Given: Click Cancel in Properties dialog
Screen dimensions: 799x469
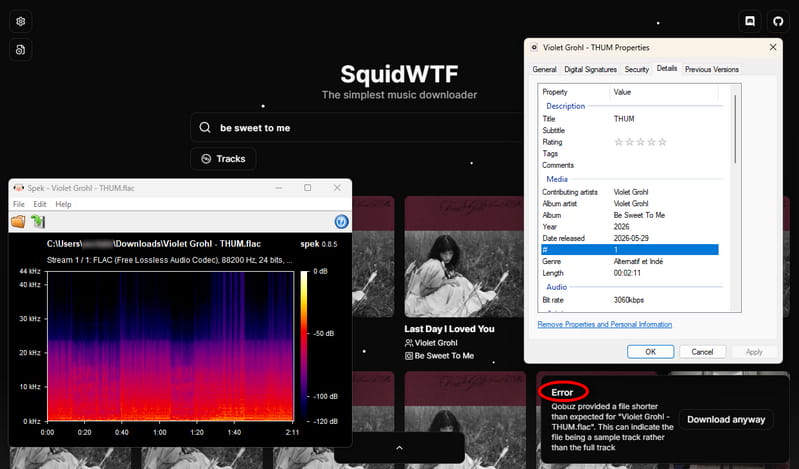Looking at the screenshot, I should click(x=702, y=352).
